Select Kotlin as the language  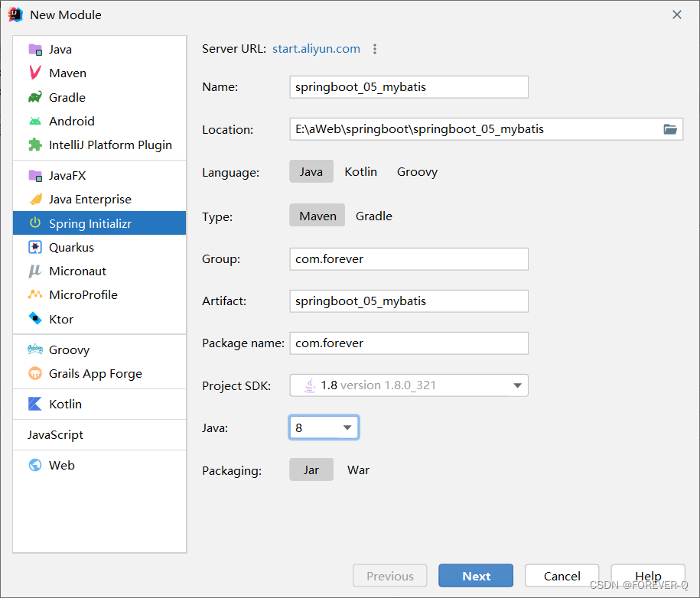[x=360, y=171]
